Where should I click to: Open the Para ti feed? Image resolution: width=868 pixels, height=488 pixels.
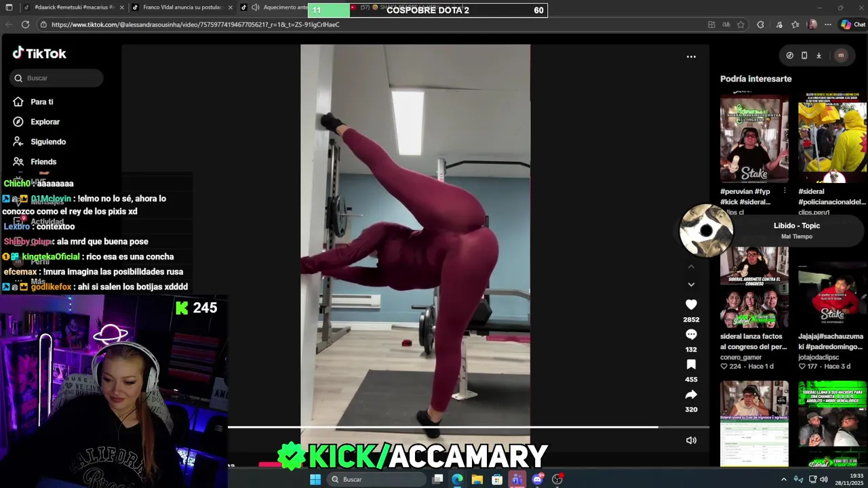[x=33, y=102]
